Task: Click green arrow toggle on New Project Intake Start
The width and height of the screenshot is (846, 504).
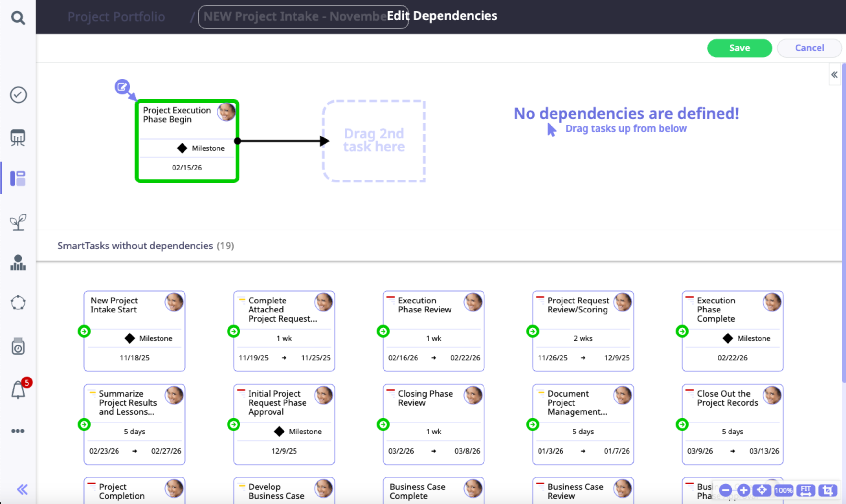Action: [x=84, y=331]
